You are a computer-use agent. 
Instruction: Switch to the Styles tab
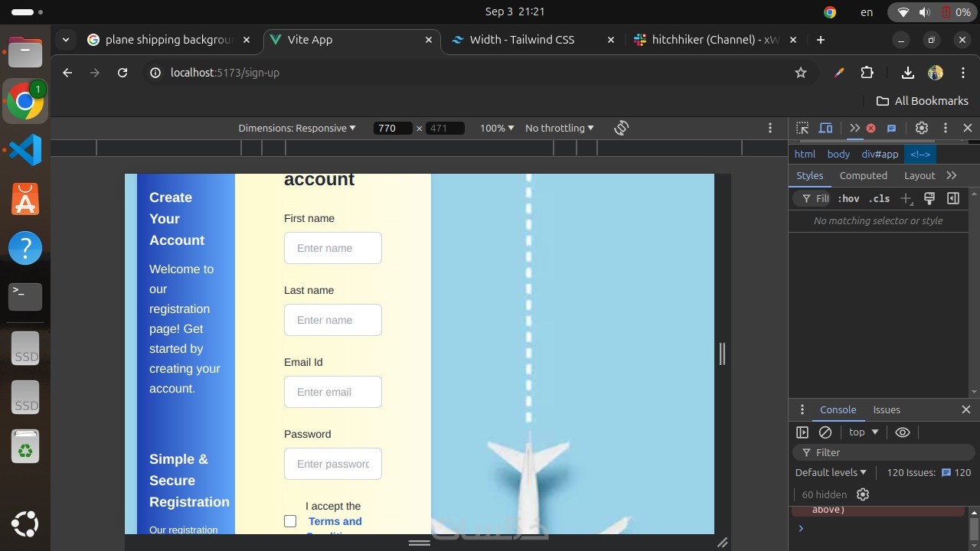click(809, 175)
